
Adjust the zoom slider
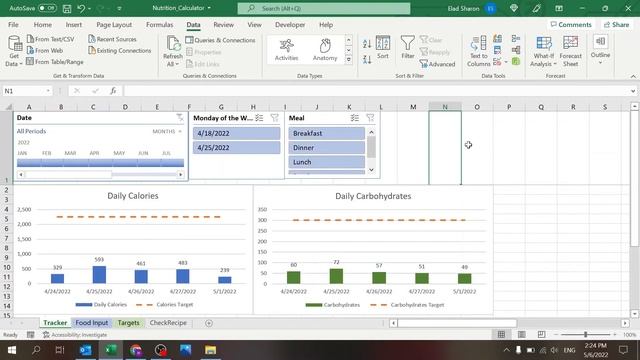click(585, 335)
